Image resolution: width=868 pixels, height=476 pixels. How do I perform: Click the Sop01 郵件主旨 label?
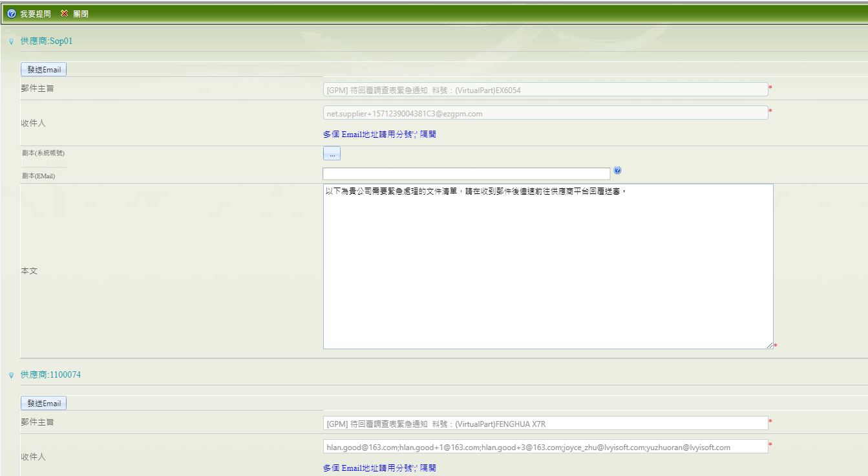pos(37,89)
